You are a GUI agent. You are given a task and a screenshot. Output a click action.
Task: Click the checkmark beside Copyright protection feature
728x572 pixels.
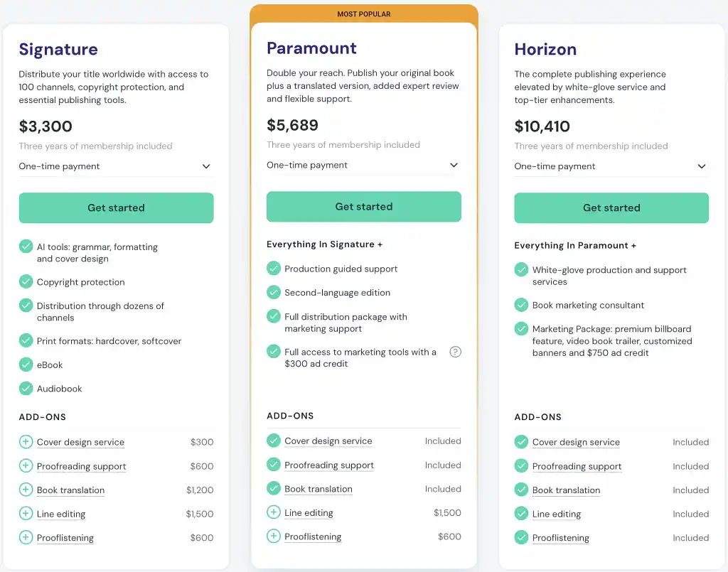[26, 282]
